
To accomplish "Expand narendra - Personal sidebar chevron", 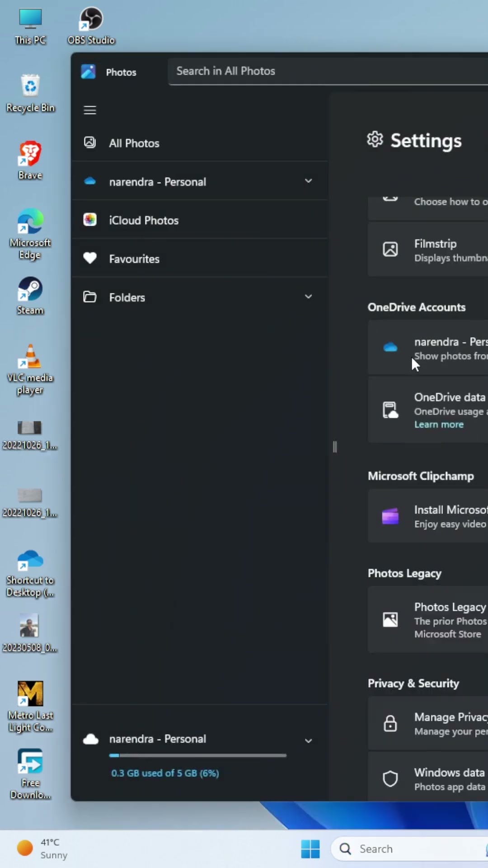I will click(x=309, y=181).
